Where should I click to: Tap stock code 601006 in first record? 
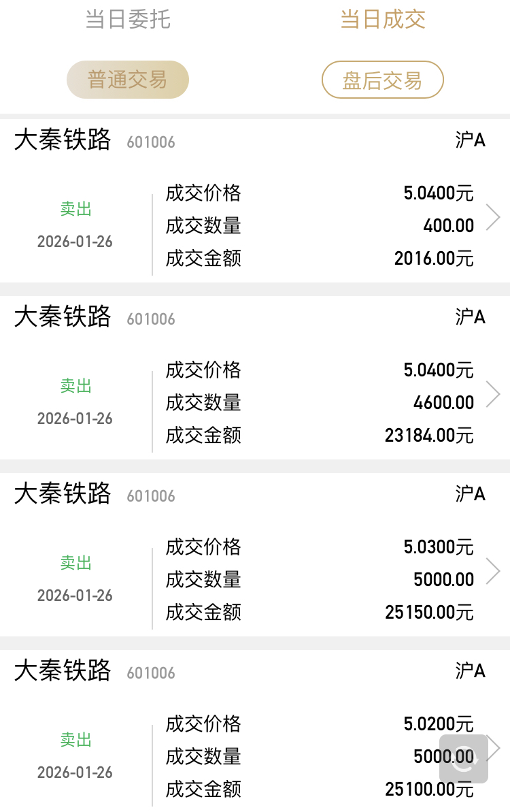coord(151,142)
